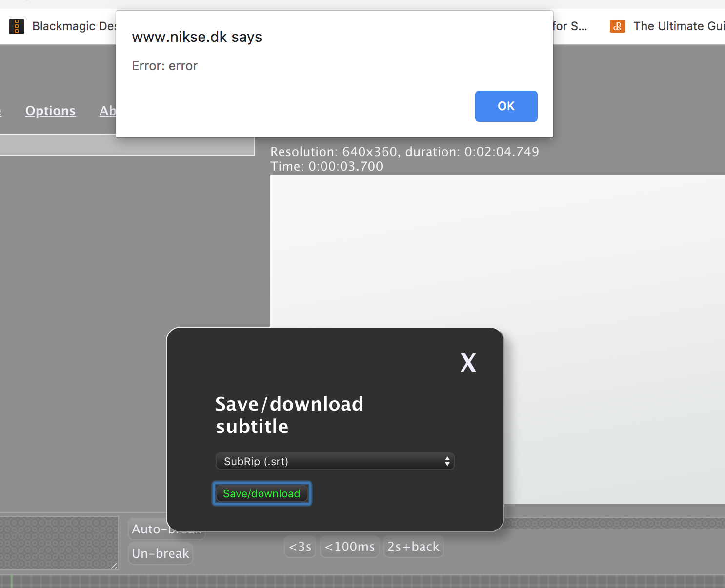Open 'The Ultimate Gui' bookmark

[x=678, y=26]
